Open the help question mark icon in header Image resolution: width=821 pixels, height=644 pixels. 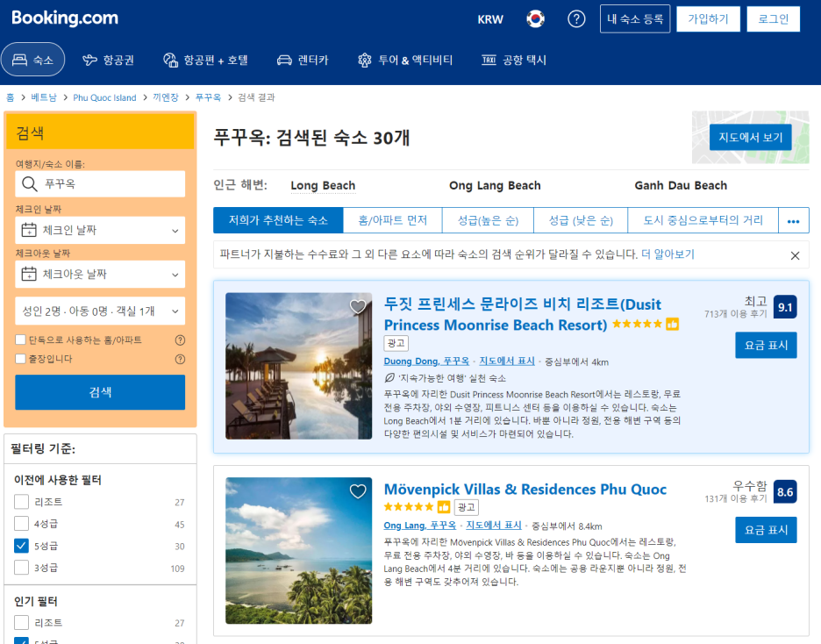pos(576,19)
